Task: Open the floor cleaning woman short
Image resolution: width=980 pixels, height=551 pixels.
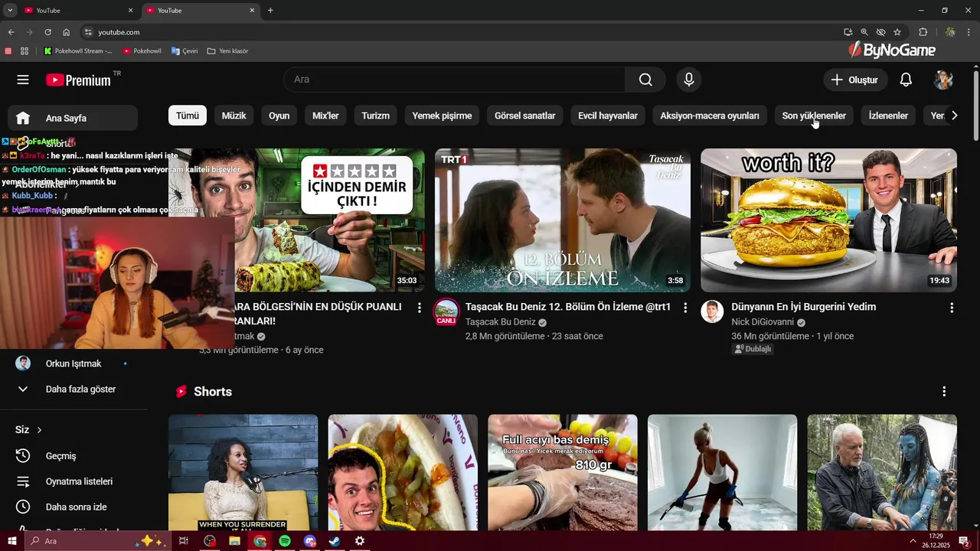Action: coord(722,472)
